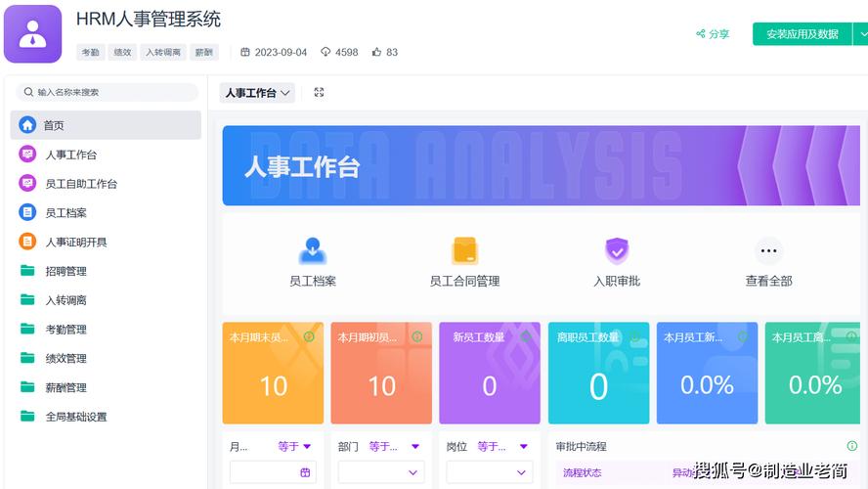868x489 pixels.
Task: Click the search magnifier icon
Action: point(28,92)
